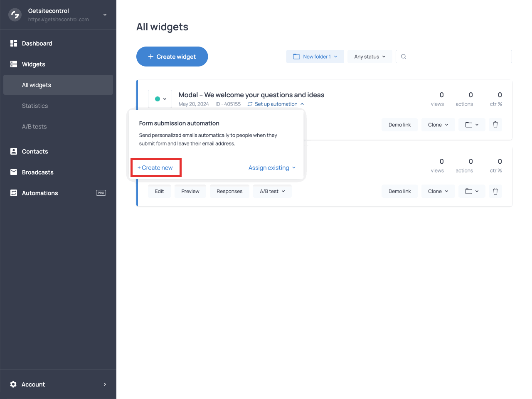Screen dimensions: 532x399
Task: Open the Any status filter dropdown
Action: tap(369, 56)
